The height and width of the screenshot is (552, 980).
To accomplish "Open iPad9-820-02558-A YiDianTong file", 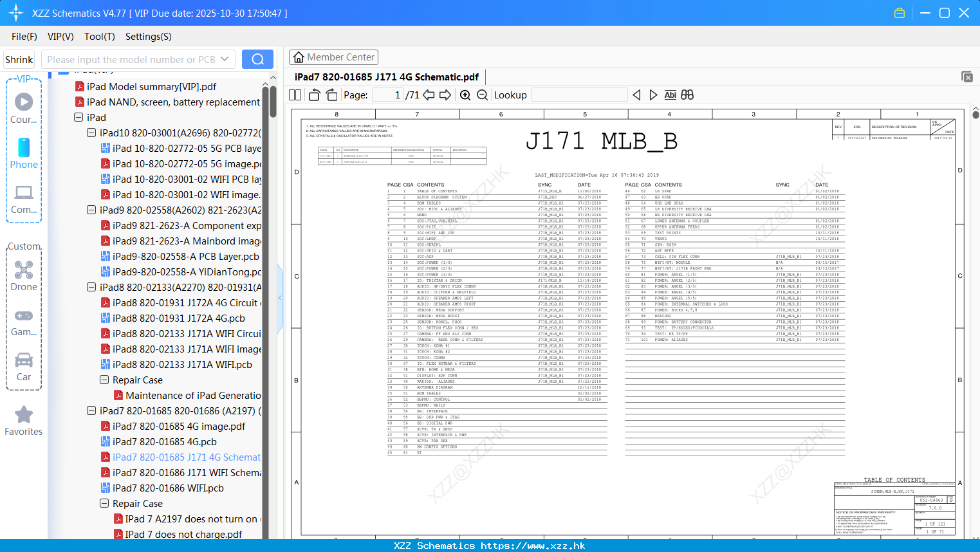I will pos(181,271).
